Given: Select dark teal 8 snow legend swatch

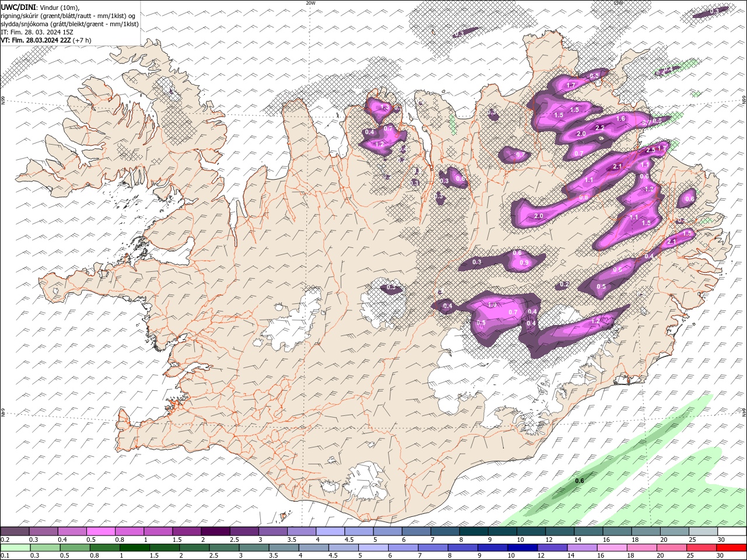Looking at the screenshot, I should 473,531.
